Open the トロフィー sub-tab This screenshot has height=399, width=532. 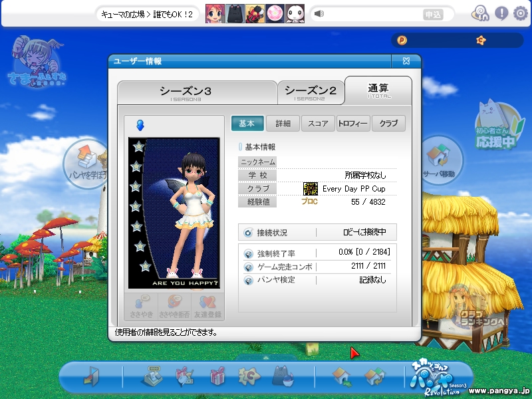353,124
